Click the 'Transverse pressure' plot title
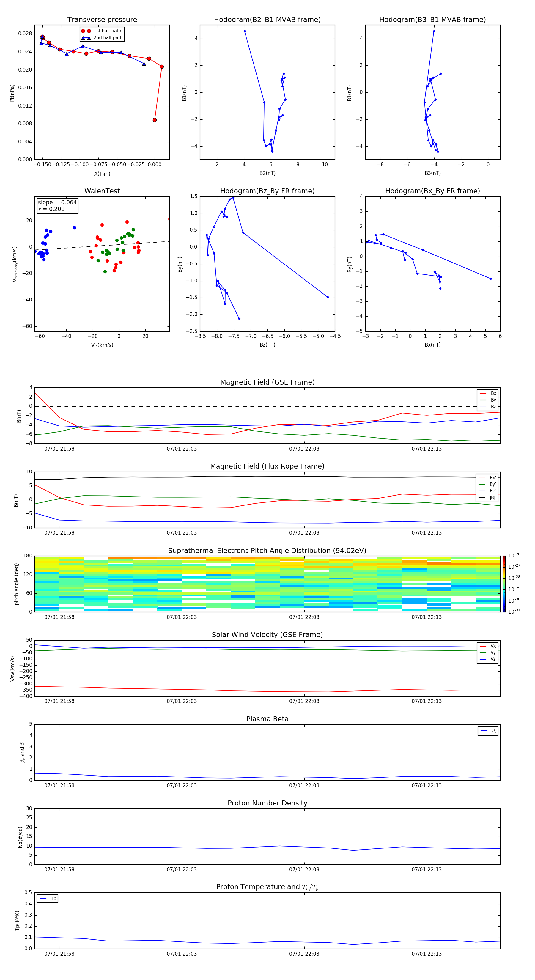Screen dimensions: 535x980 [102, 19]
